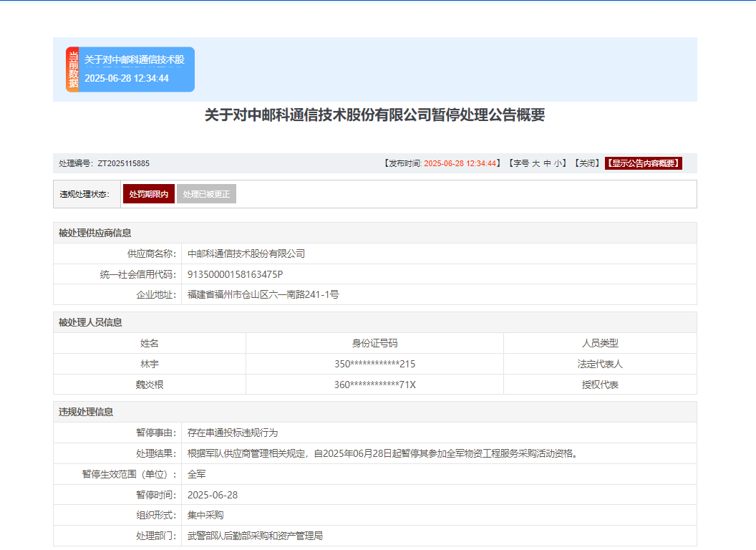Click the 企业地址 row label
Viewport: 756px width, 550px height.
coord(157,295)
